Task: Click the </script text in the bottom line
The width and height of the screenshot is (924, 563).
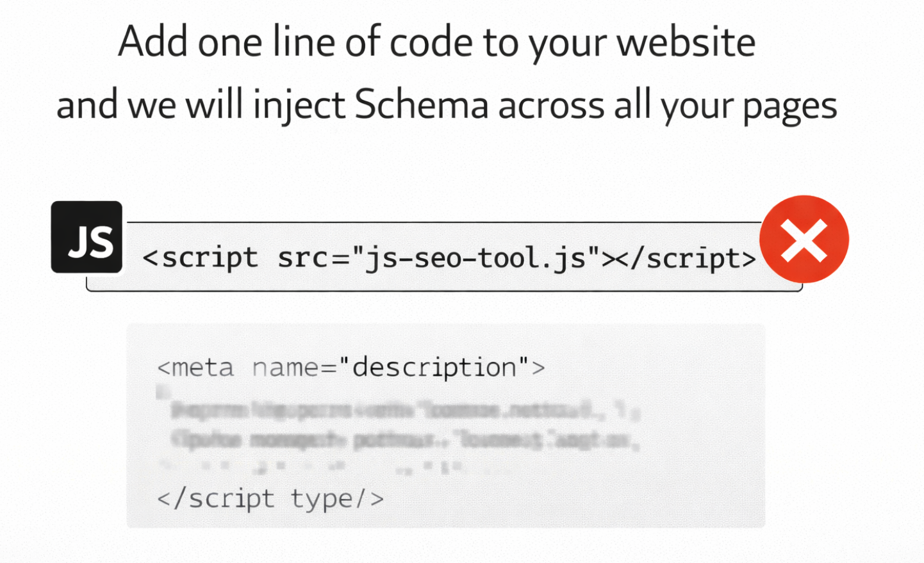Action: tap(216, 498)
